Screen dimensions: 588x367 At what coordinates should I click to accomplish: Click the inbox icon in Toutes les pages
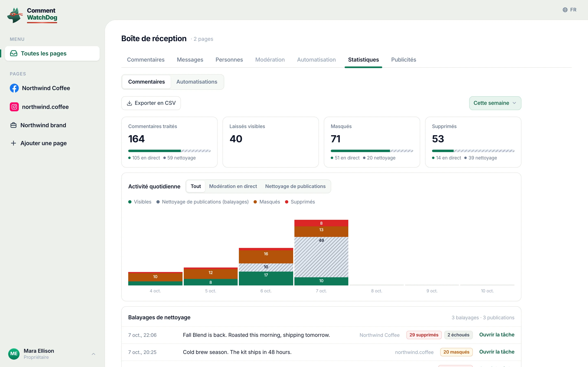14,53
